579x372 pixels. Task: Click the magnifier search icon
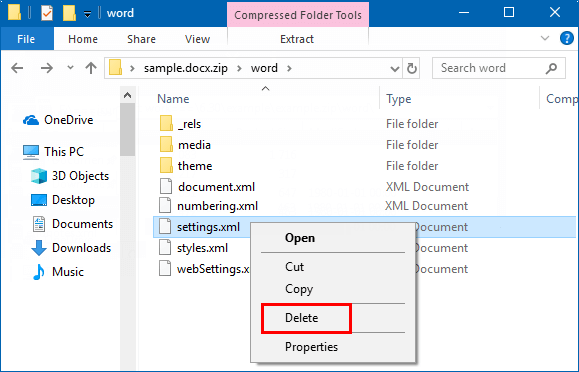point(551,68)
